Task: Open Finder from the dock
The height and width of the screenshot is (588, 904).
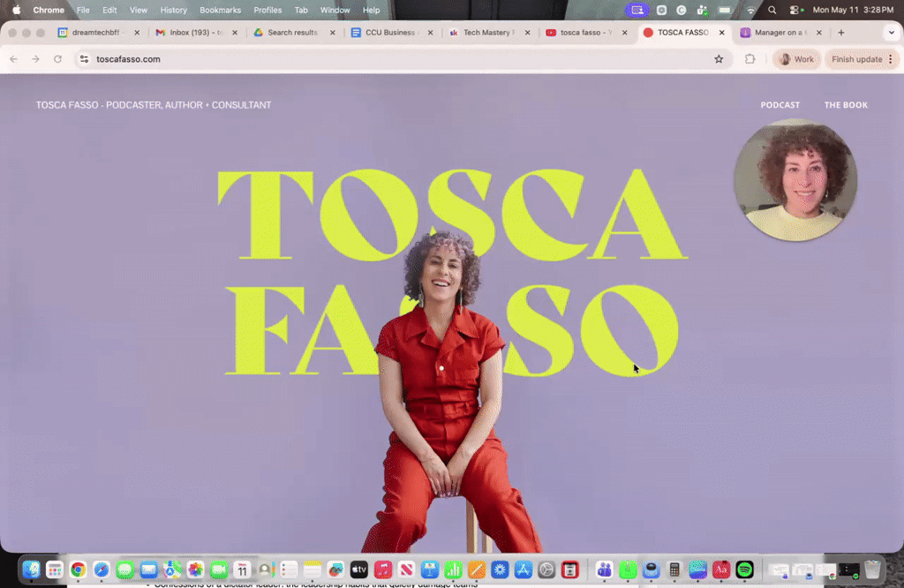Action: click(x=31, y=570)
